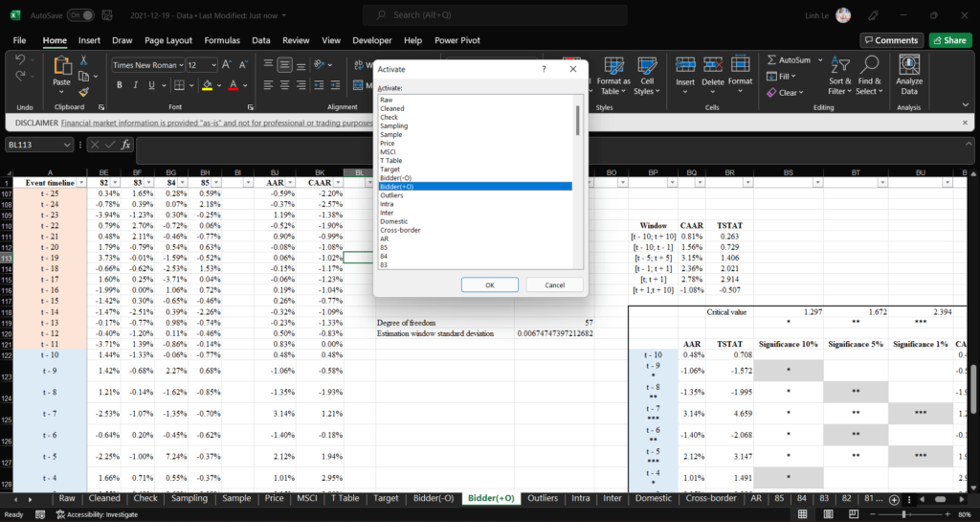
Task: Click the green Share button
Action: point(950,40)
